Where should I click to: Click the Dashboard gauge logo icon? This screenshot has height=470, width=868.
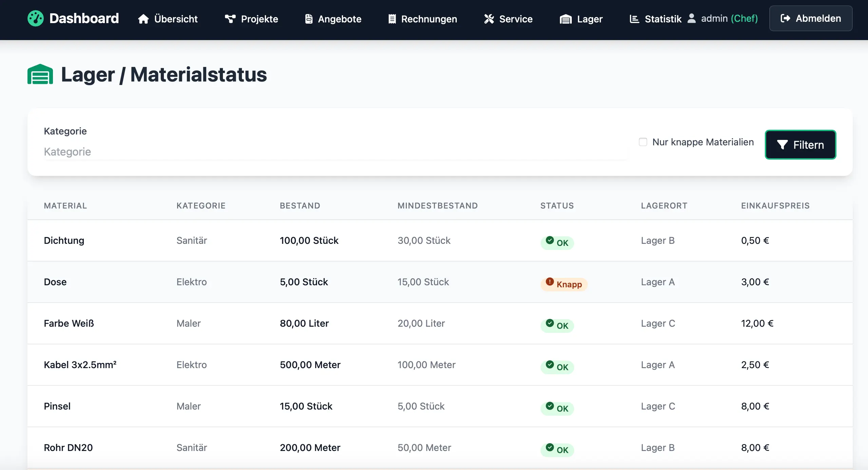click(x=35, y=18)
